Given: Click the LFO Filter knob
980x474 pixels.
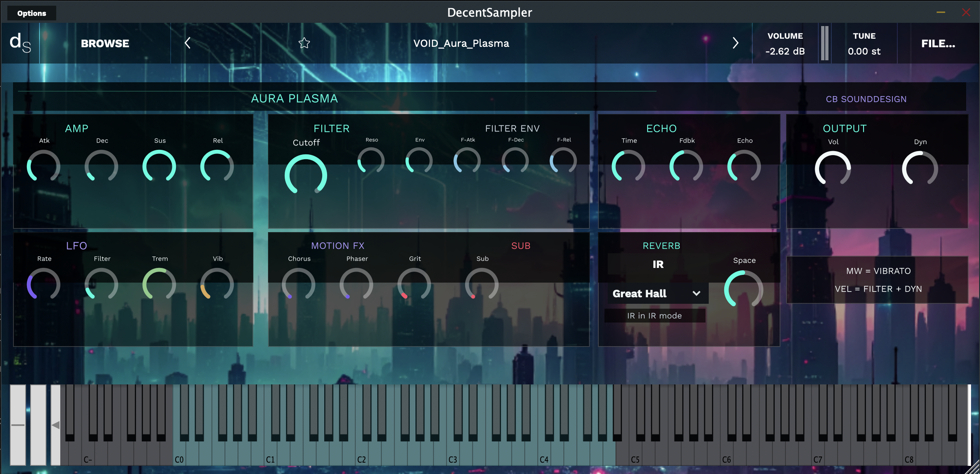Looking at the screenshot, I should click(x=101, y=284).
